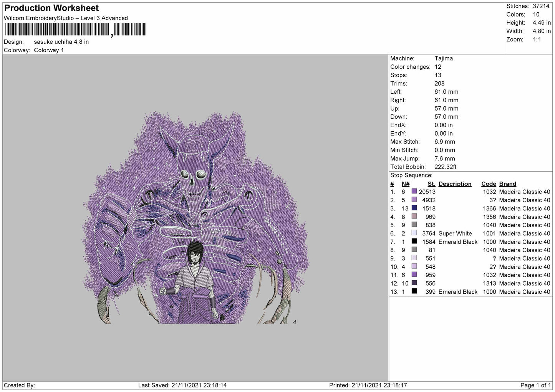The width and height of the screenshot is (555, 392).
Task: Click the Height value 4.49 in
Action: coord(542,23)
